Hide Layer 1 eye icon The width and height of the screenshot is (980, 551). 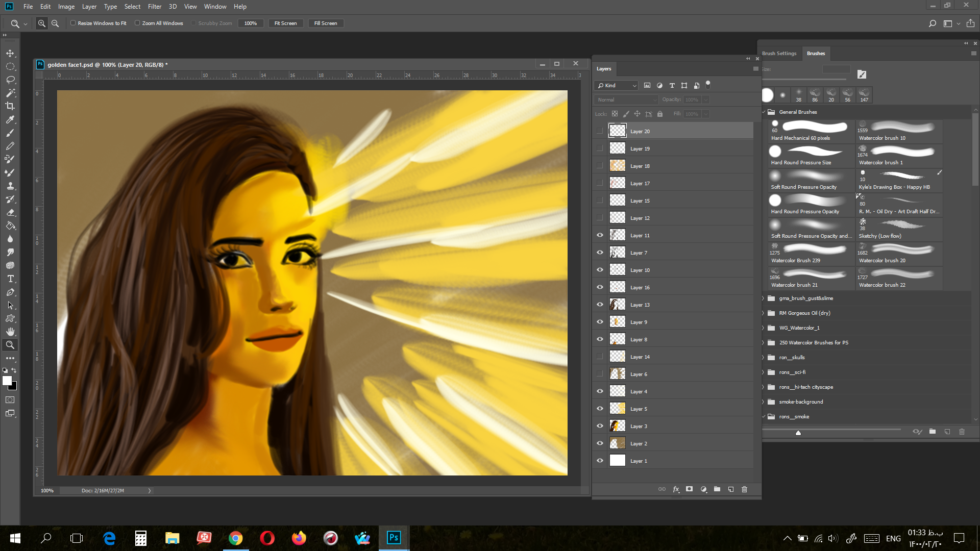pos(600,461)
